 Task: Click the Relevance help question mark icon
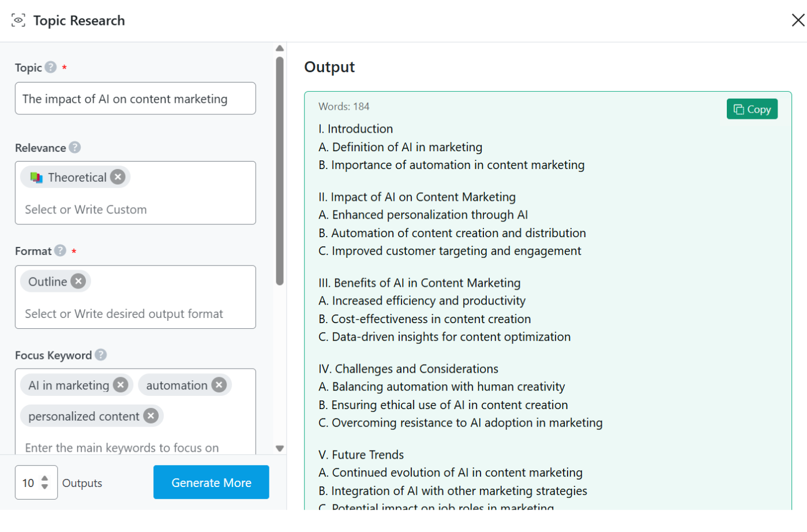(x=75, y=148)
